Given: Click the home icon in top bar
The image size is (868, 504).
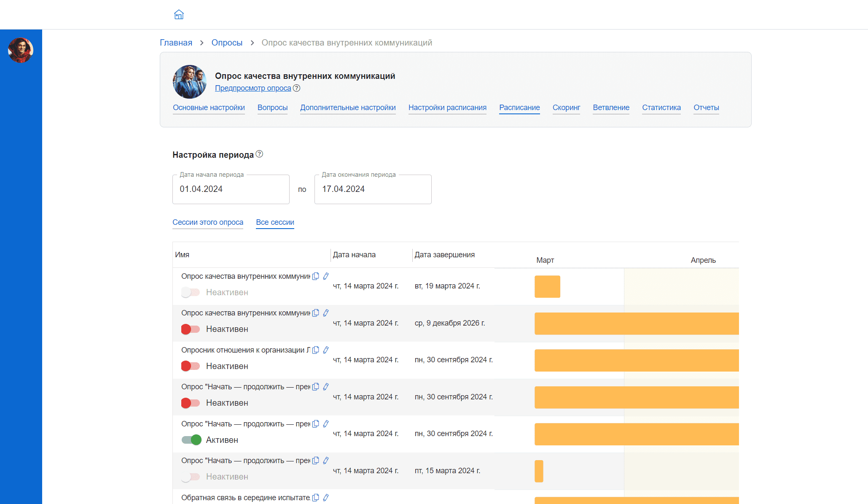Looking at the screenshot, I should [179, 15].
